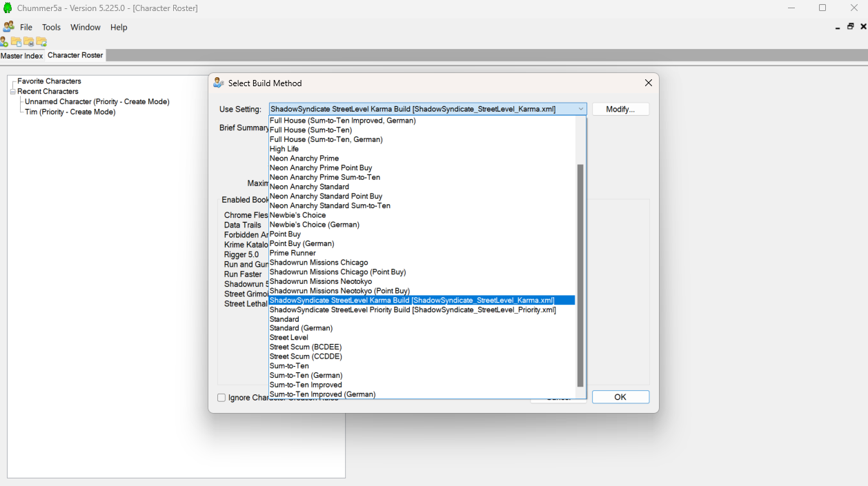Open the Tools menu

click(52, 28)
